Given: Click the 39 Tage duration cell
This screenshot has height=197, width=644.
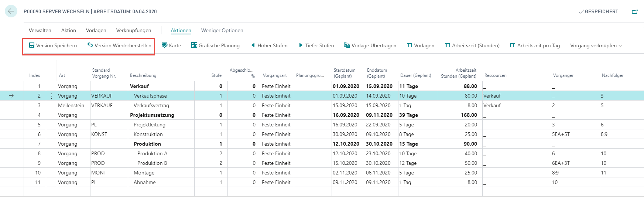Looking at the screenshot, I should click(x=418, y=115).
